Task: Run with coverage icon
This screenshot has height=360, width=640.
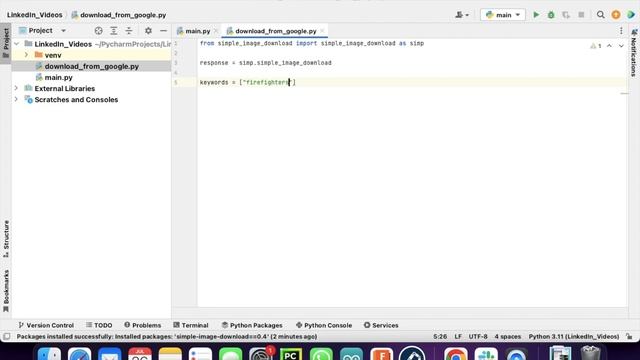Action: point(566,15)
